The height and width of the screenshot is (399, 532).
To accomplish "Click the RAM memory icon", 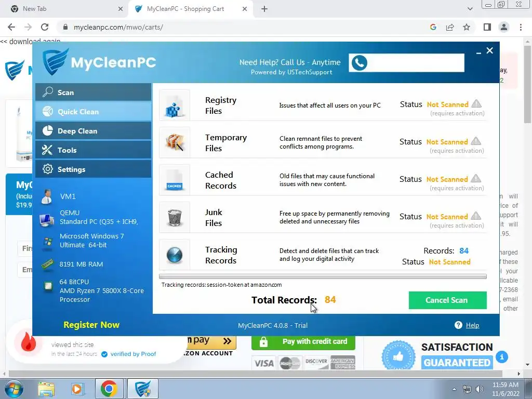I will (47, 264).
